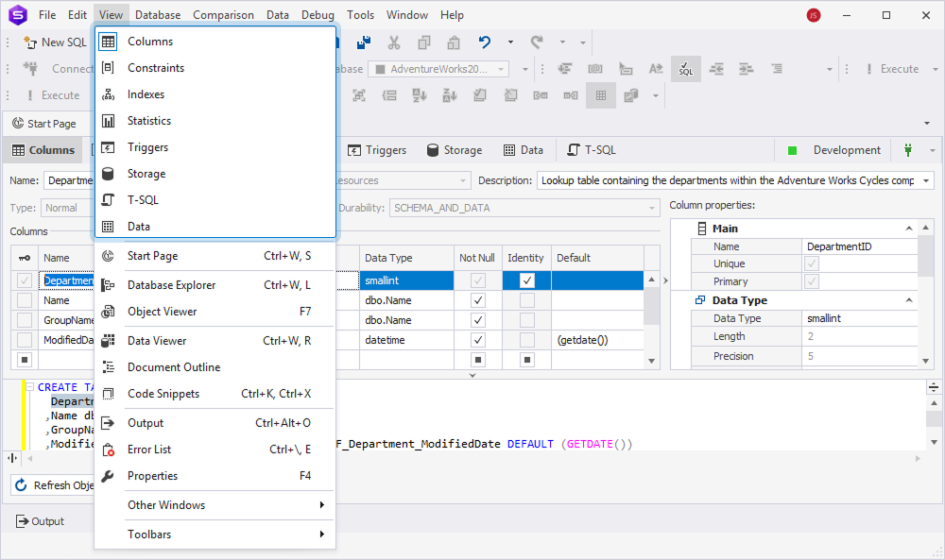Click the New SQL button

point(55,42)
